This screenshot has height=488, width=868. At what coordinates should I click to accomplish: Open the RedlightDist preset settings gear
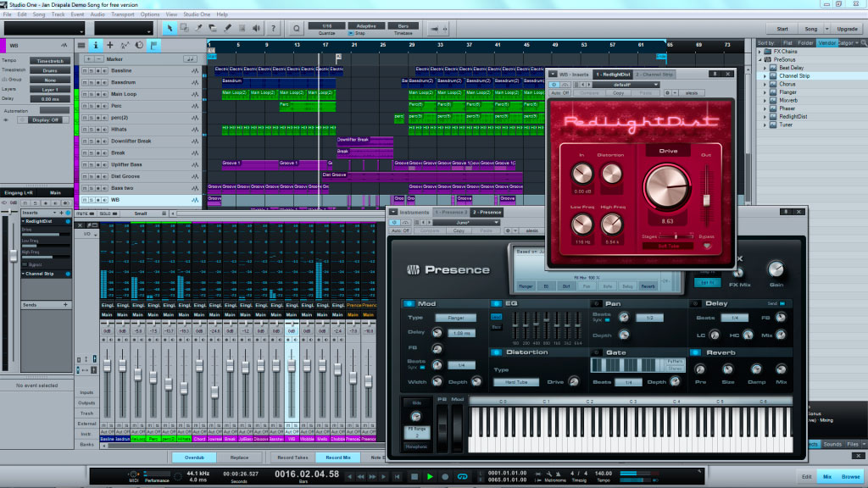coord(667,93)
